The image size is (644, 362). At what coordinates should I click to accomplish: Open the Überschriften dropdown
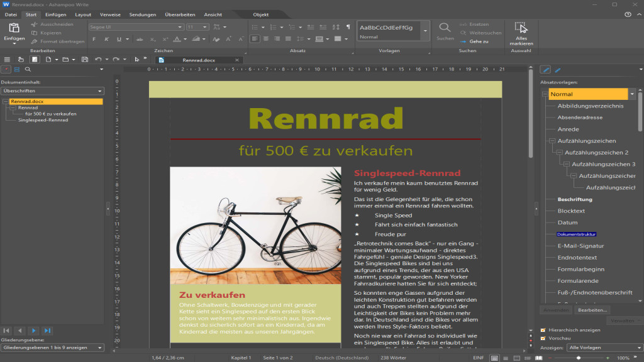(x=52, y=91)
